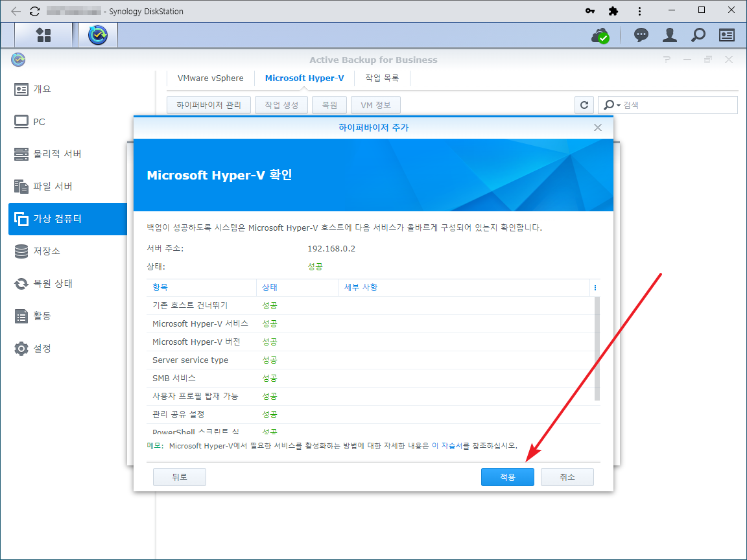Image resolution: width=747 pixels, height=560 pixels.
Task: Click the 하이퍼바이저 관리 button
Action: click(x=209, y=105)
